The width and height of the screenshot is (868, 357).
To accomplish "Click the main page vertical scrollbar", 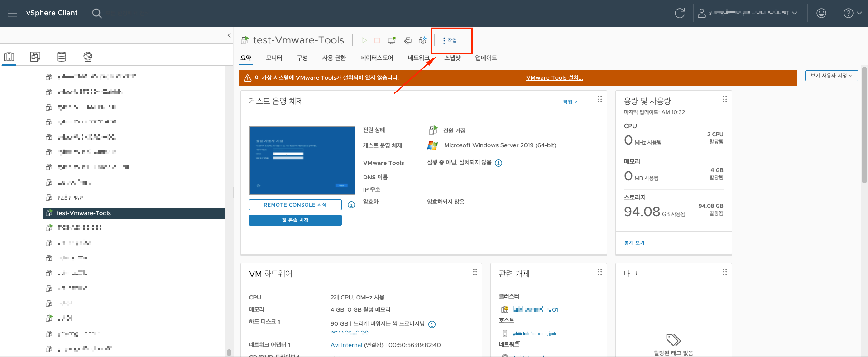I will point(864,125).
